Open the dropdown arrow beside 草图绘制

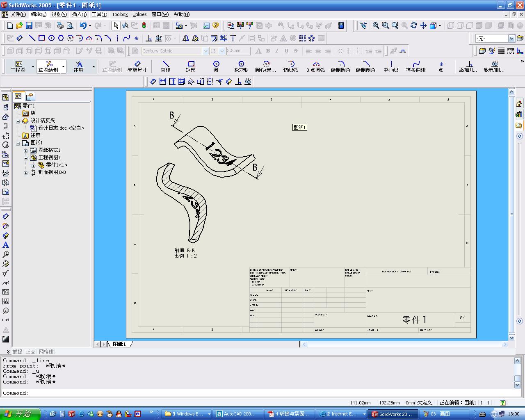(63, 66)
